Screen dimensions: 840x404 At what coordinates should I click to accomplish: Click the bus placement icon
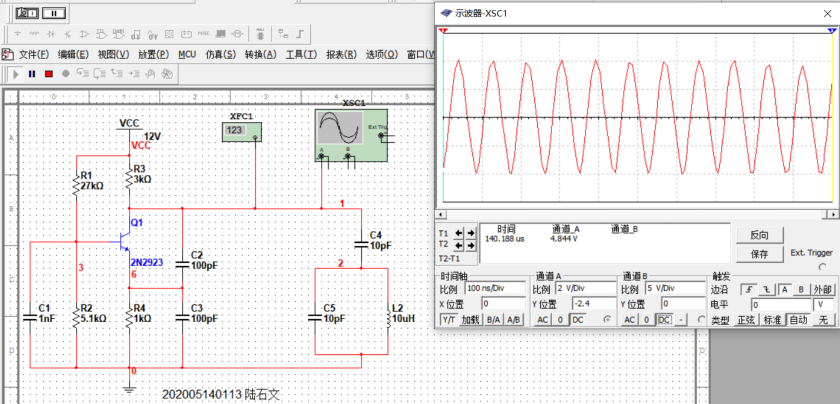[300, 34]
